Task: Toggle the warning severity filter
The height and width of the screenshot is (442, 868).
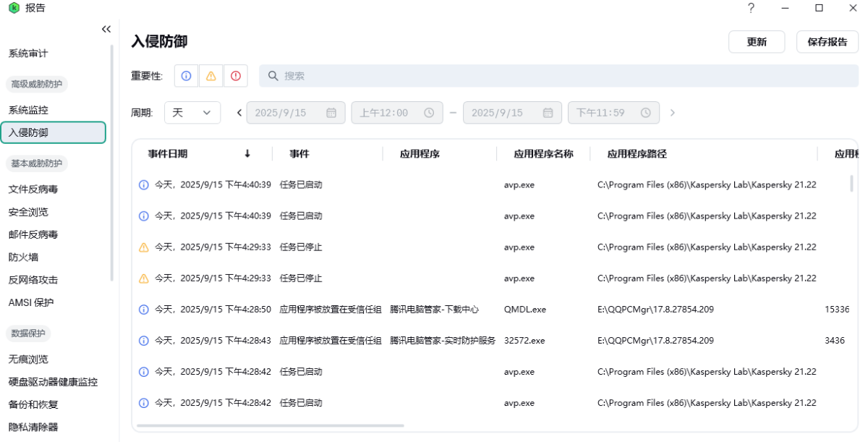Action: click(210, 75)
